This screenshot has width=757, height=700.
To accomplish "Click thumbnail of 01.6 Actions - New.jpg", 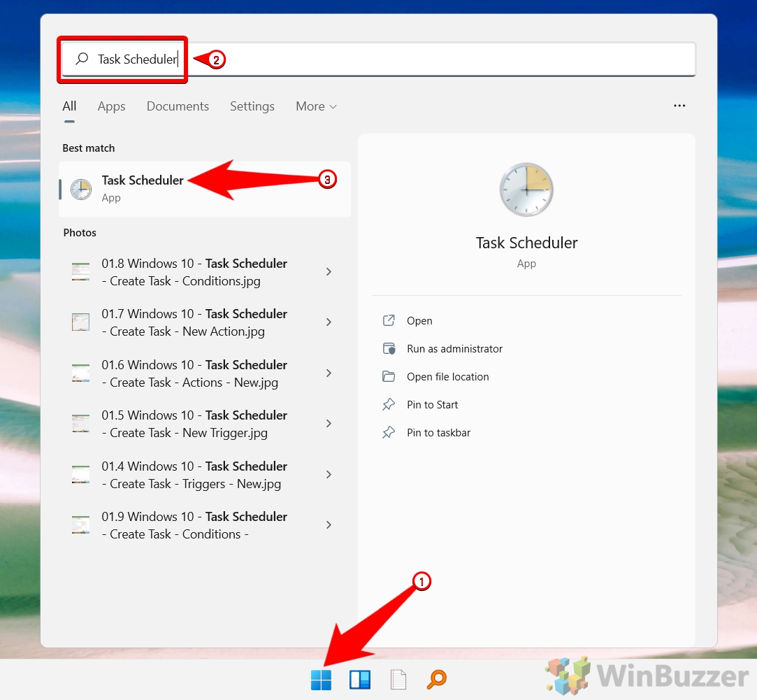I will tap(80, 373).
